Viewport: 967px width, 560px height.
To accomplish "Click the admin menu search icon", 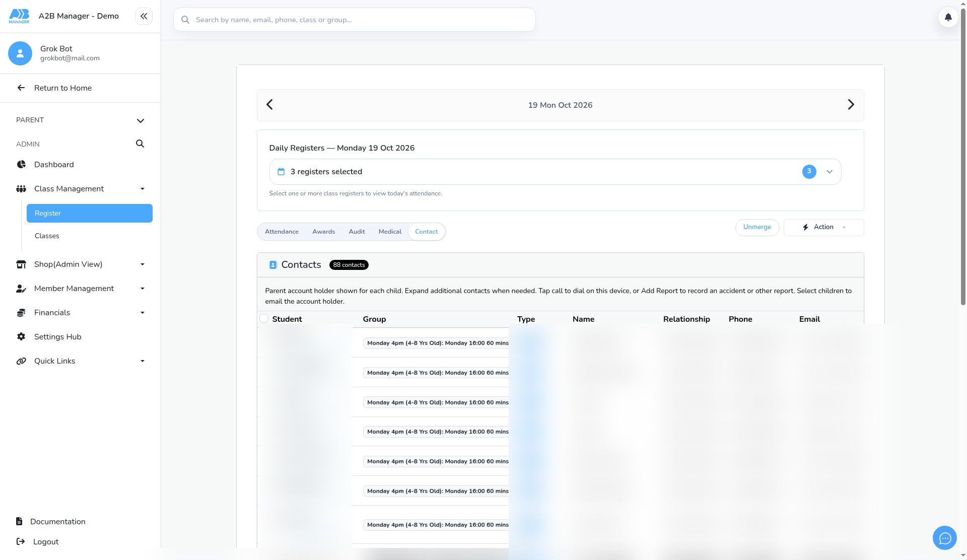I will 140,144.
